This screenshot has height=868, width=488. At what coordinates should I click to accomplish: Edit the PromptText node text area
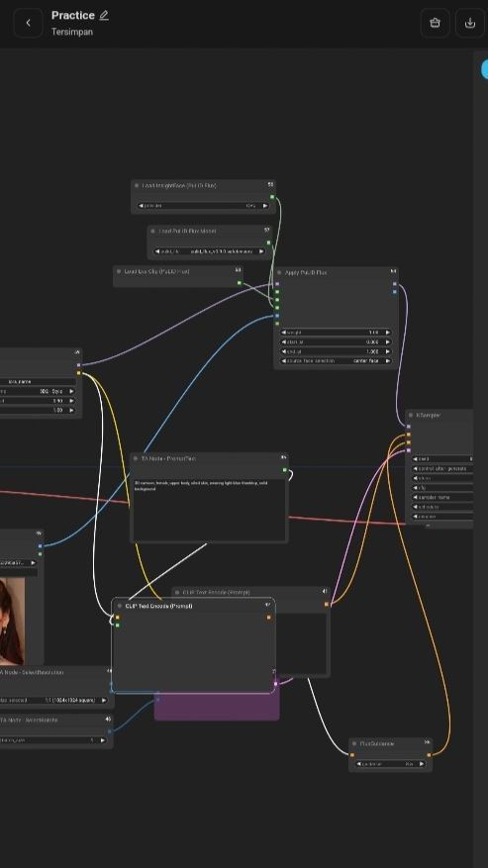coord(210,510)
